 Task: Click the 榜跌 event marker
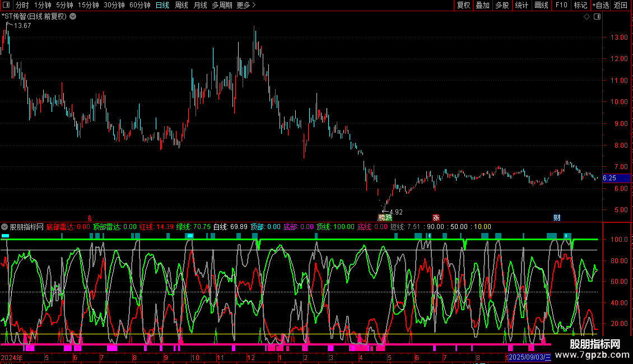[385, 218]
